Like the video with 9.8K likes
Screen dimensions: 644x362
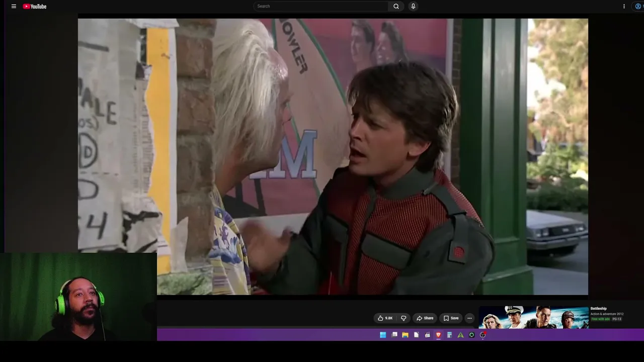385,318
